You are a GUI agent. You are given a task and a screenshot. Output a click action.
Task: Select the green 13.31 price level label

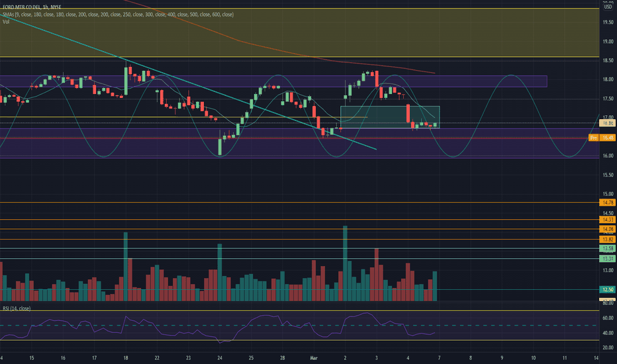point(608,259)
